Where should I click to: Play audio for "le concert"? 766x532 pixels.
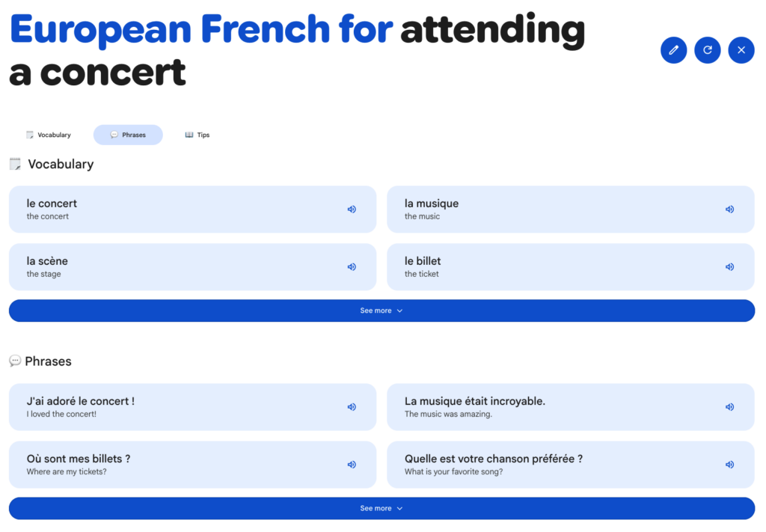pos(352,210)
